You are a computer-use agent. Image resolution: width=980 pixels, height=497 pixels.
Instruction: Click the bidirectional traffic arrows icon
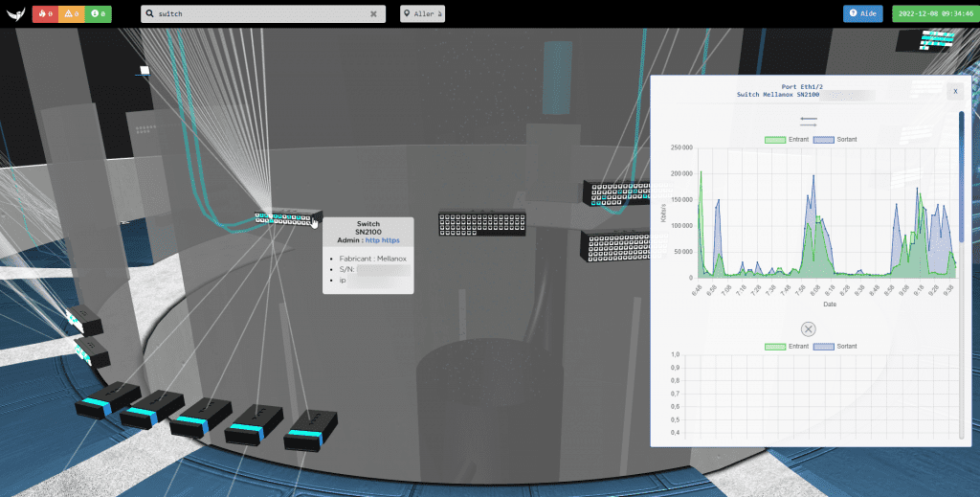pyautogui.click(x=808, y=122)
